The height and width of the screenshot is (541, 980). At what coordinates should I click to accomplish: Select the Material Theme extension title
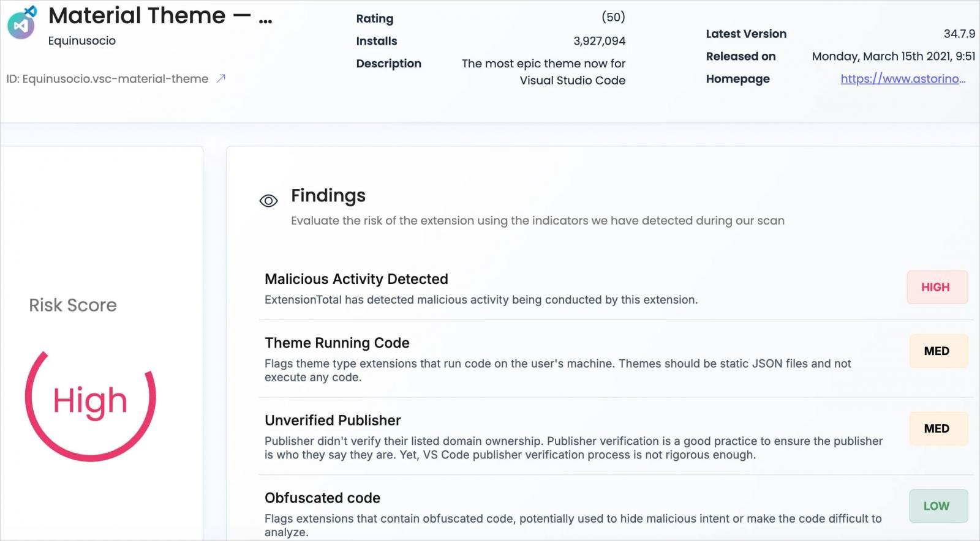[160, 16]
